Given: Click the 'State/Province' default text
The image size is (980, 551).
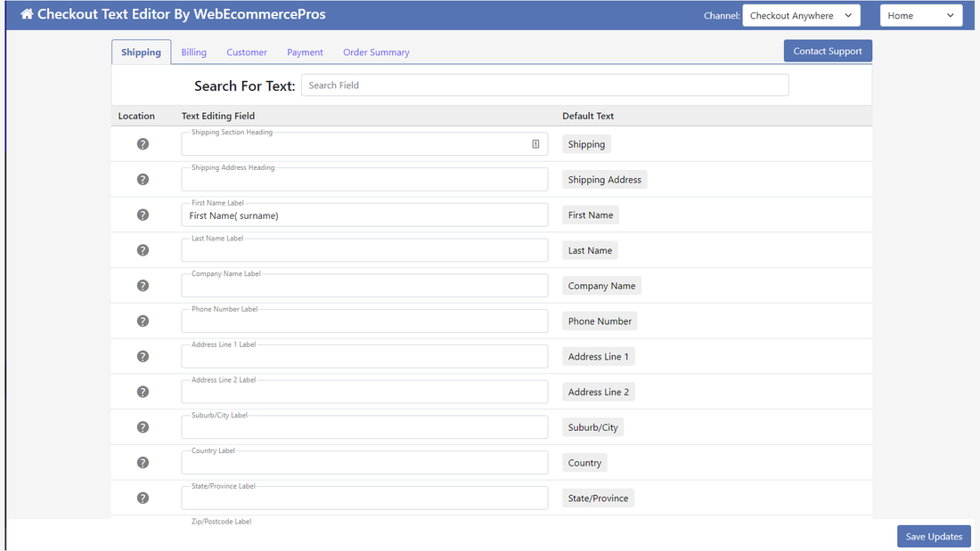Looking at the screenshot, I should click(x=598, y=498).
